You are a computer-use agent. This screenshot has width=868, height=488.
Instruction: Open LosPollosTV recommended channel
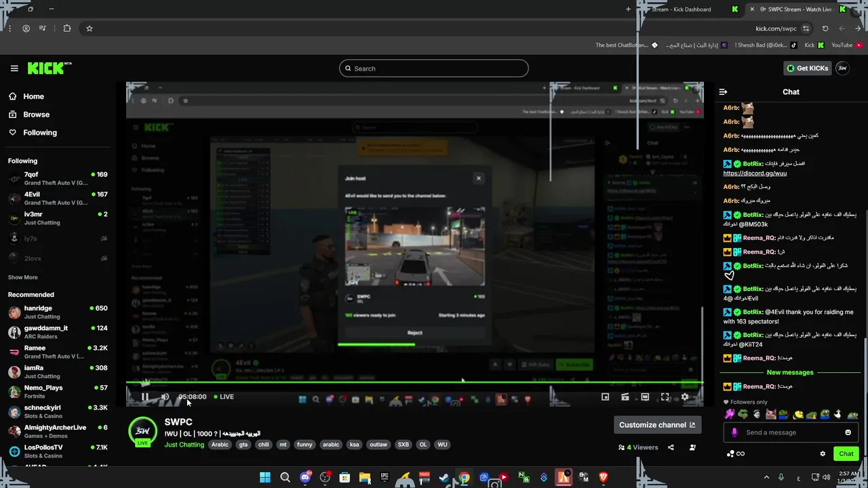click(58, 451)
